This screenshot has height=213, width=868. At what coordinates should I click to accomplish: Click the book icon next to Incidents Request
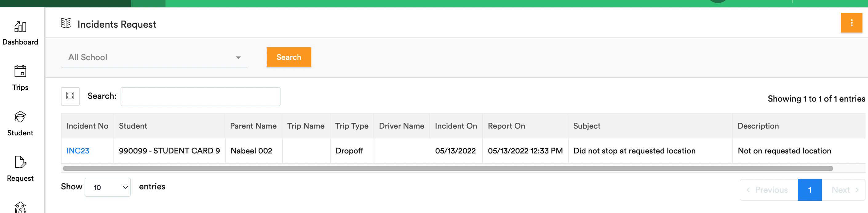click(x=66, y=24)
